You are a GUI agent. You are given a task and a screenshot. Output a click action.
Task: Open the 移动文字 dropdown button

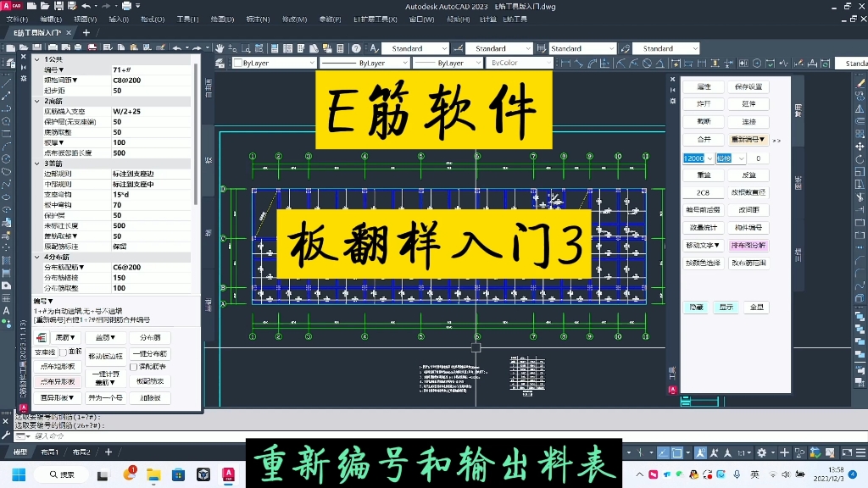pyautogui.click(x=703, y=245)
